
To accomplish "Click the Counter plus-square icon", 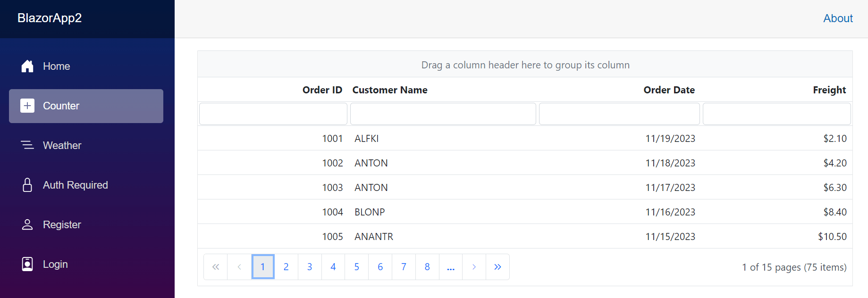I will pos(27,106).
